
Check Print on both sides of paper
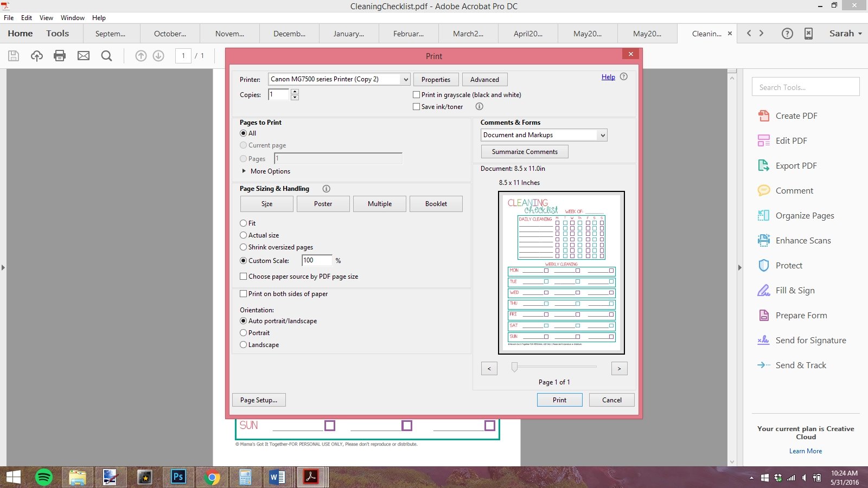(244, 293)
